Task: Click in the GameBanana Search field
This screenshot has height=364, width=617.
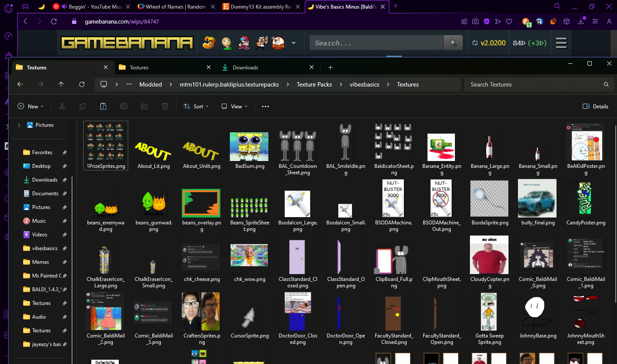Action: (x=376, y=43)
